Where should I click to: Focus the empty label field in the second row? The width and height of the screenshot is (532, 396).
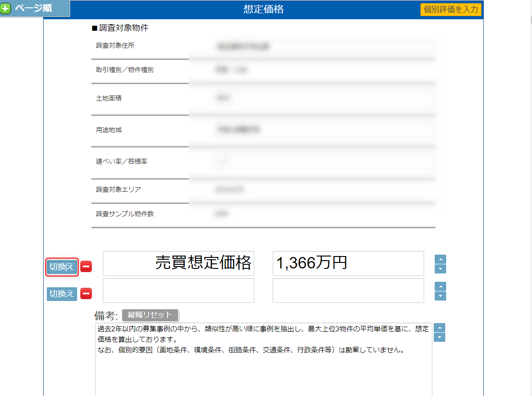tap(179, 290)
